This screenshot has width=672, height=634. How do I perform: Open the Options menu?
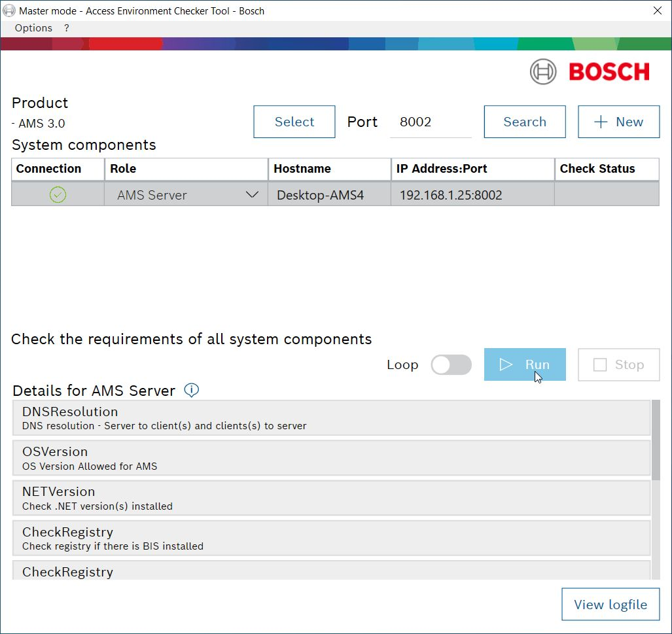coord(33,28)
